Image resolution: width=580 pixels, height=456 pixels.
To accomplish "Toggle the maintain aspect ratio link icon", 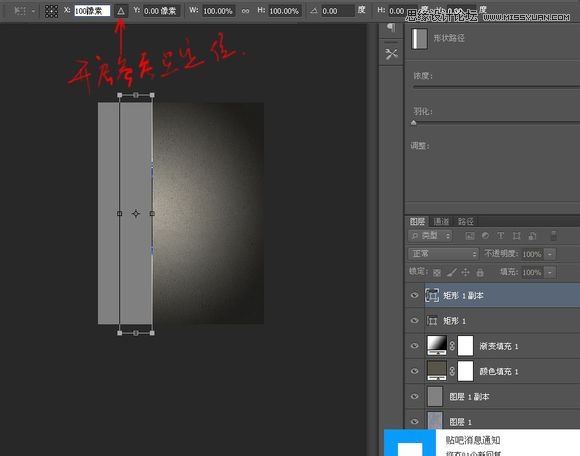I will (x=245, y=11).
